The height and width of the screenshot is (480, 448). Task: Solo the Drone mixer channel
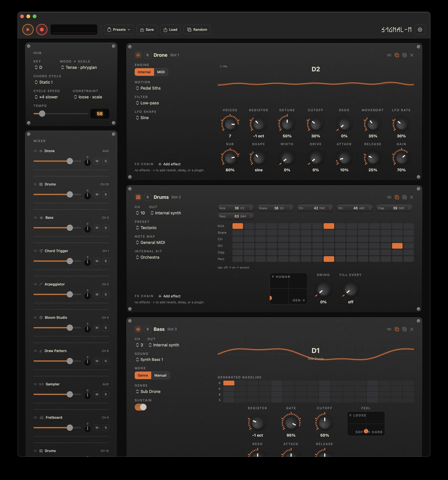[106, 161]
